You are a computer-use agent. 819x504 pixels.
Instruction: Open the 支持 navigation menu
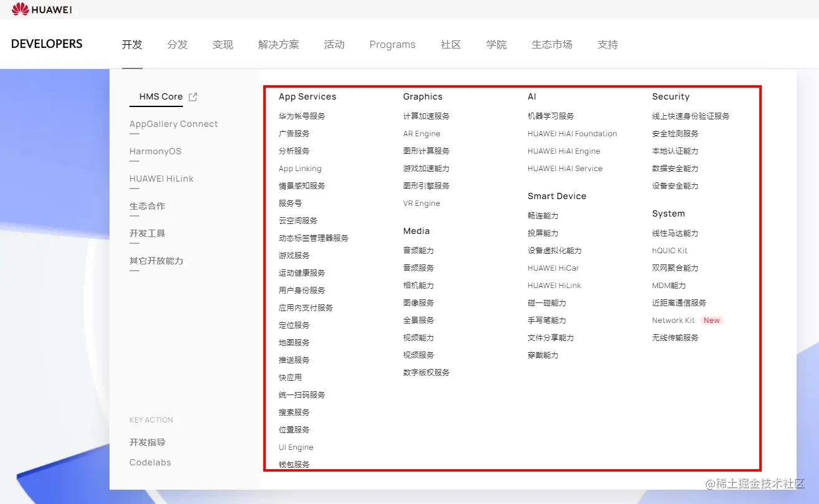click(x=608, y=45)
